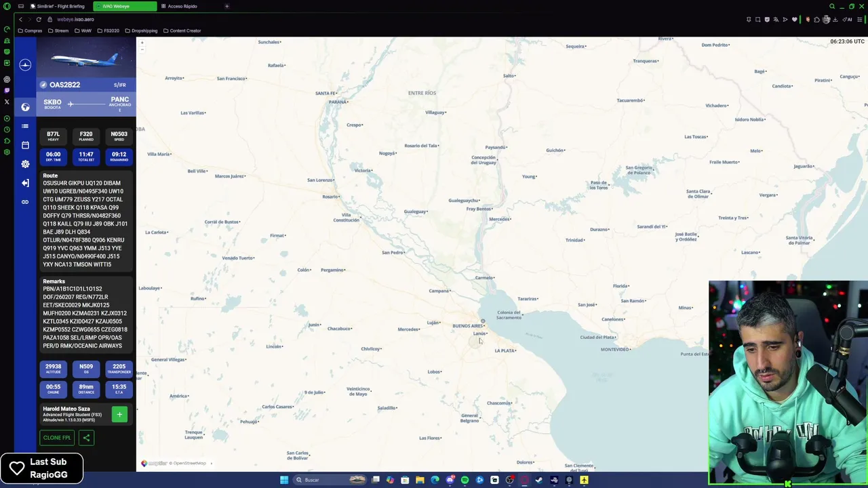The width and height of the screenshot is (868, 488).
Task: Click the 09:12 Remaining tile
Action: point(119,156)
